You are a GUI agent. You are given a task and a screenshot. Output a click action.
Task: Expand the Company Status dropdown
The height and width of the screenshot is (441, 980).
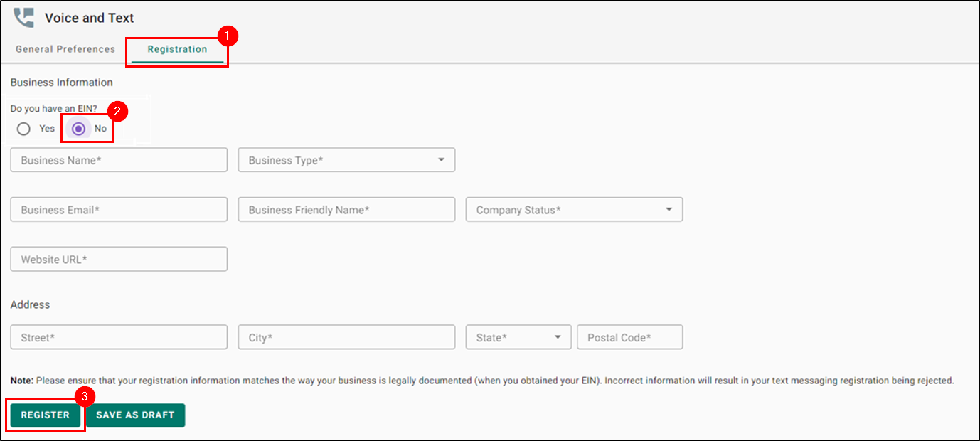(574, 210)
